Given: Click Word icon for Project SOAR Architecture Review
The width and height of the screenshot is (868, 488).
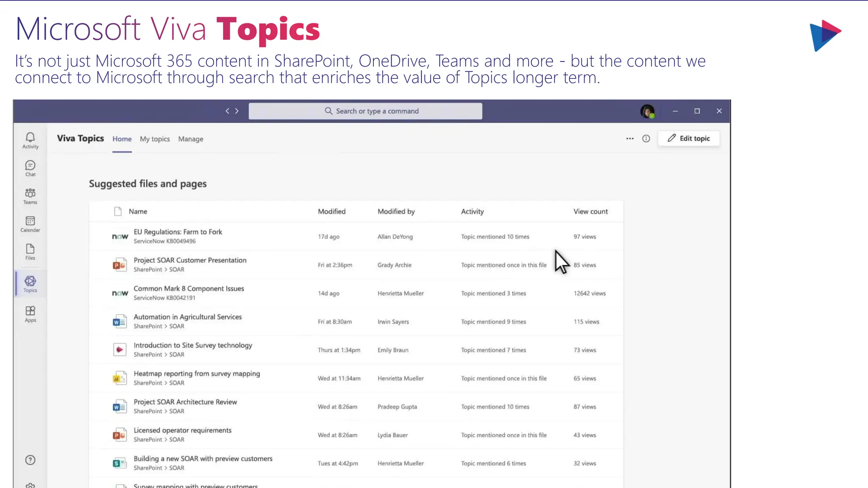Looking at the screenshot, I should (x=120, y=407).
